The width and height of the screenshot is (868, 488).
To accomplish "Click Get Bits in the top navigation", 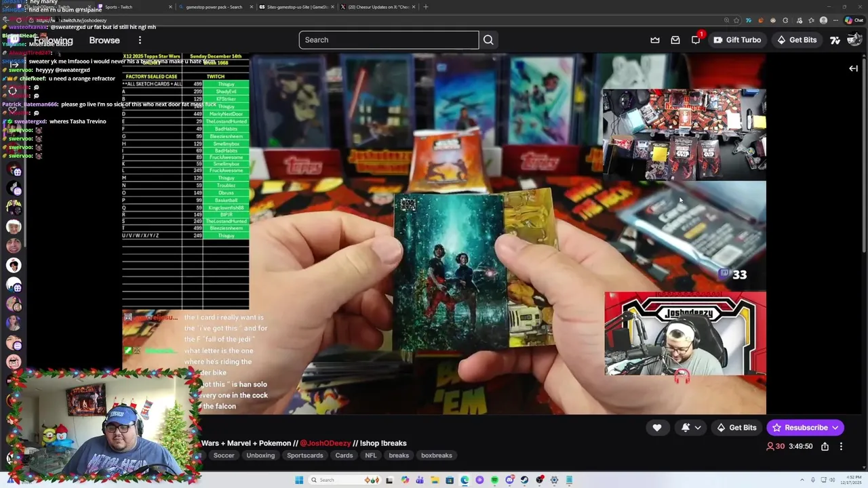I will pyautogui.click(x=796, y=40).
